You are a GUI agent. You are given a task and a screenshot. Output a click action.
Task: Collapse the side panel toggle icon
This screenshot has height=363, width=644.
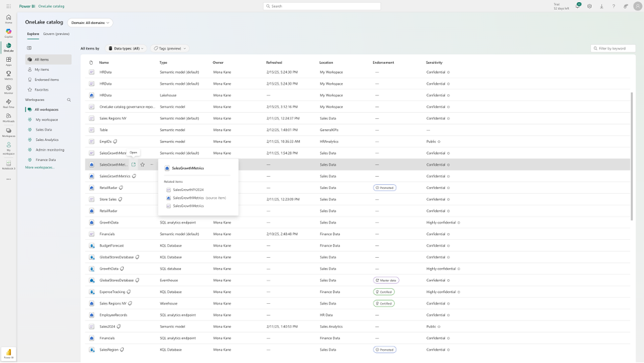click(x=29, y=48)
